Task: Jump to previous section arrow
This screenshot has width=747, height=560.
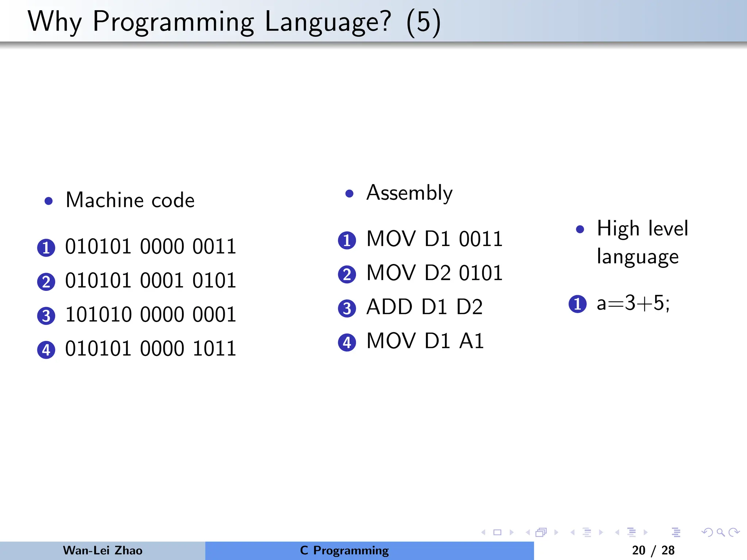Action: pyautogui.click(x=617, y=532)
